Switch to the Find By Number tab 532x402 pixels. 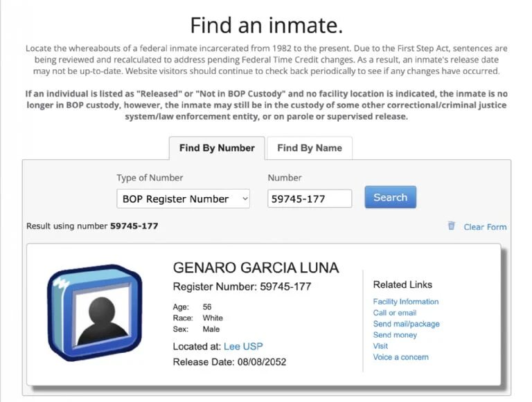click(217, 148)
